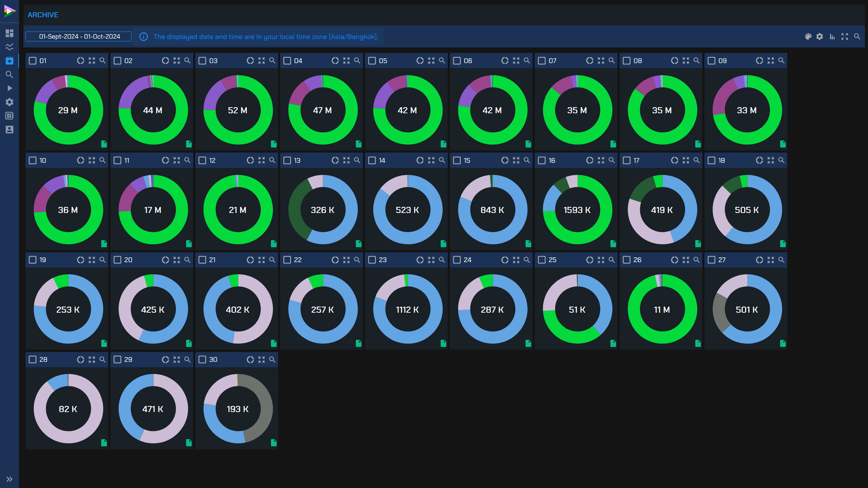Image resolution: width=868 pixels, height=488 pixels.
Task: Tick the checkbox for day 05
Action: pyautogui.click(x=372, y=61)
